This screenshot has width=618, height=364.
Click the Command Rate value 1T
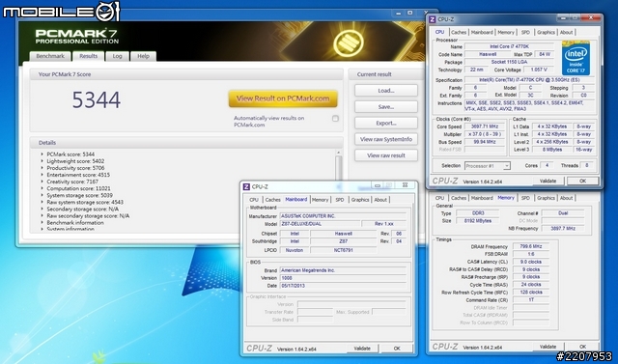pos(530,300)
